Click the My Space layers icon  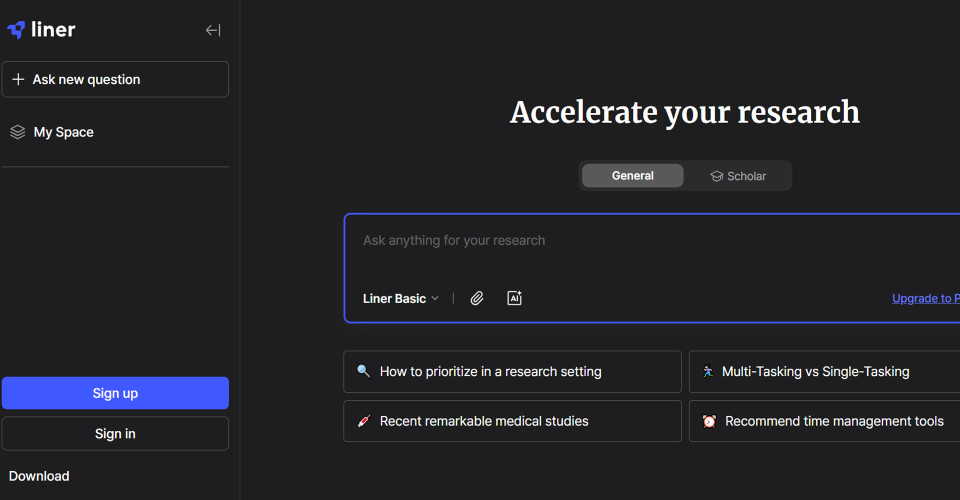click(x=17, y=132)
